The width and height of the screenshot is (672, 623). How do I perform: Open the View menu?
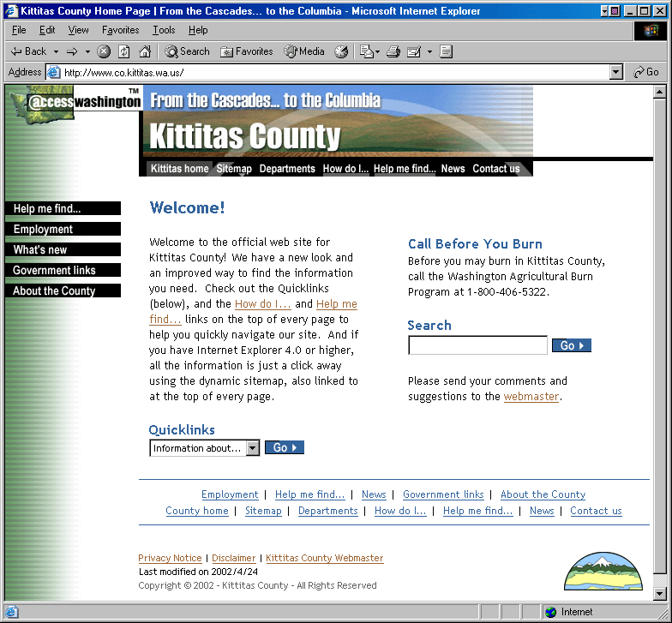(78, 30)
